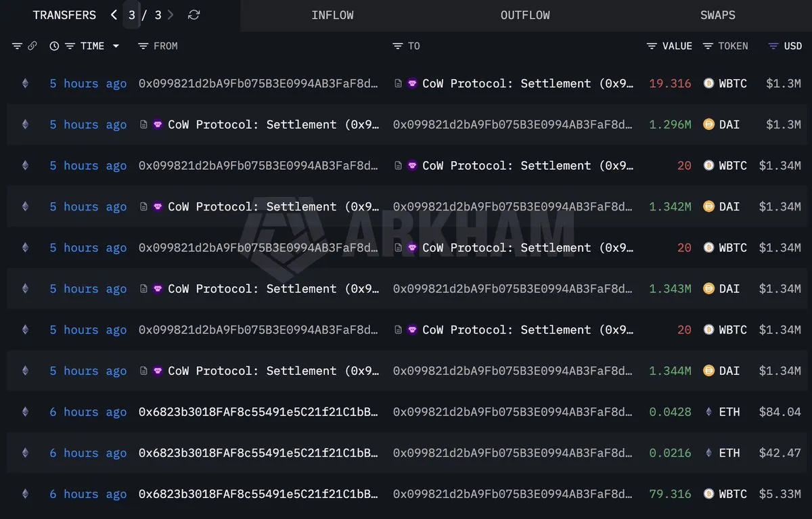The width and height of the screenshot is (812, 519).
Task: Open the VALUE column filter
Action: click(x=652, y=46)
